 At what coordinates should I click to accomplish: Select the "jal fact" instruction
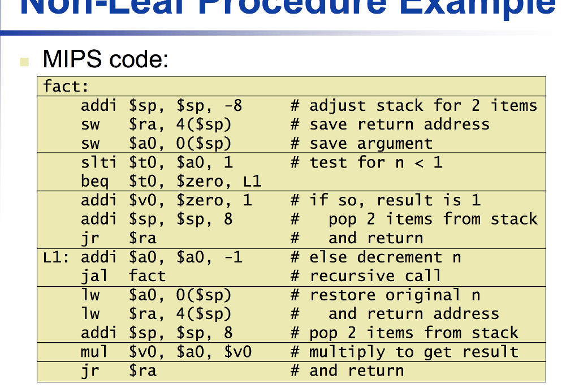[123, 276]
